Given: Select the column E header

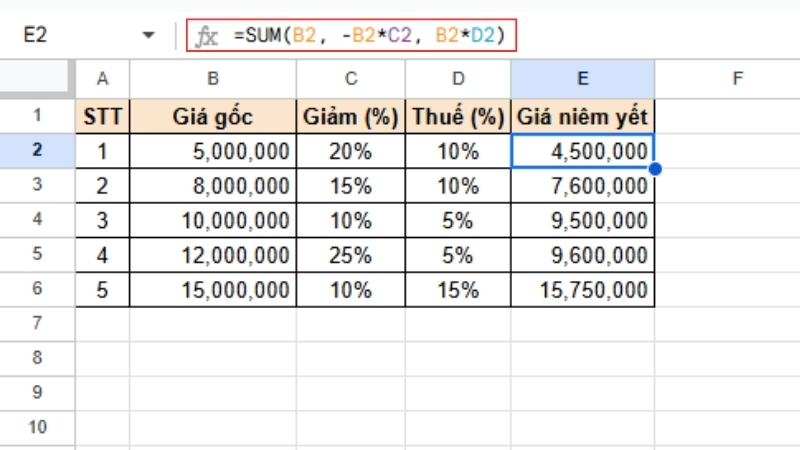Looking at the screenshot, I should (582, 78).
